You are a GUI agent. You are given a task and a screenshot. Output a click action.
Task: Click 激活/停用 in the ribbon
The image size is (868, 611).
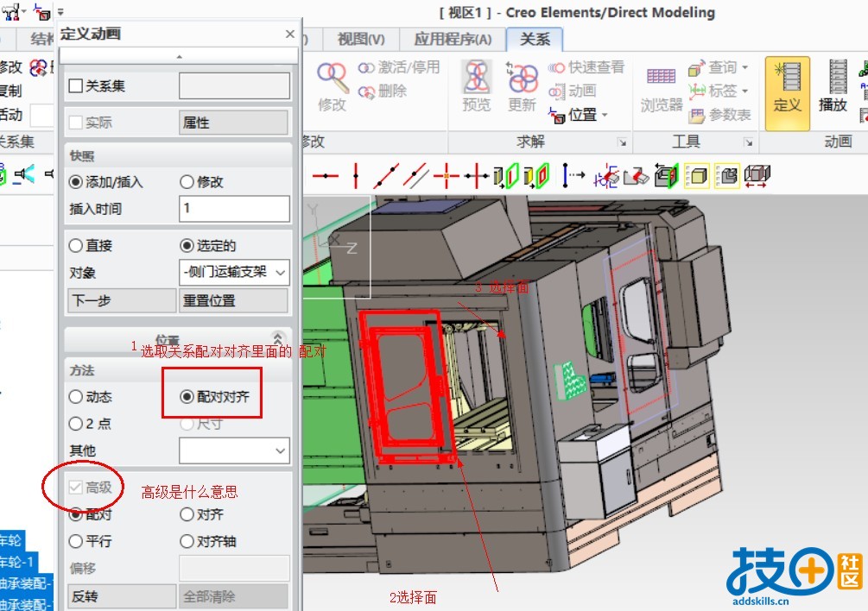(398, 67)
